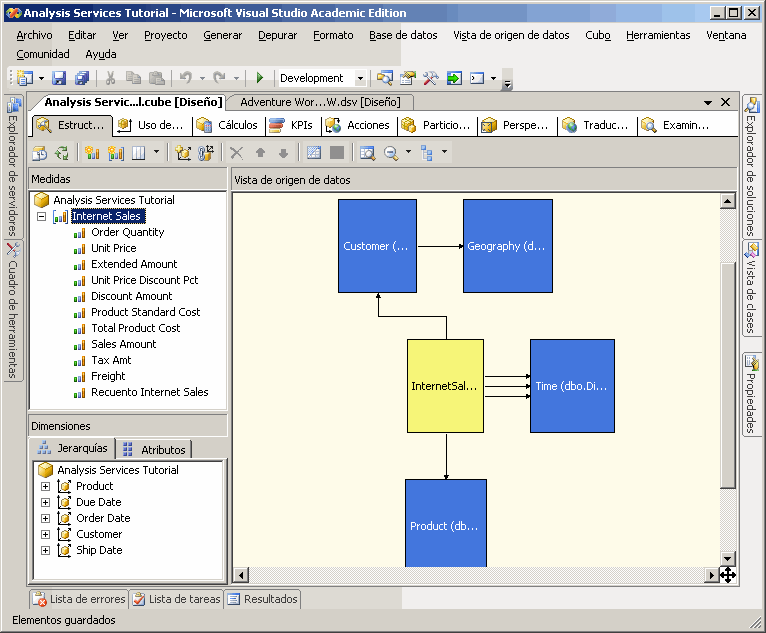Collapse the Internet Sales measure group
This screenshot has height=633, width=766.
click(x=42, y=216)
